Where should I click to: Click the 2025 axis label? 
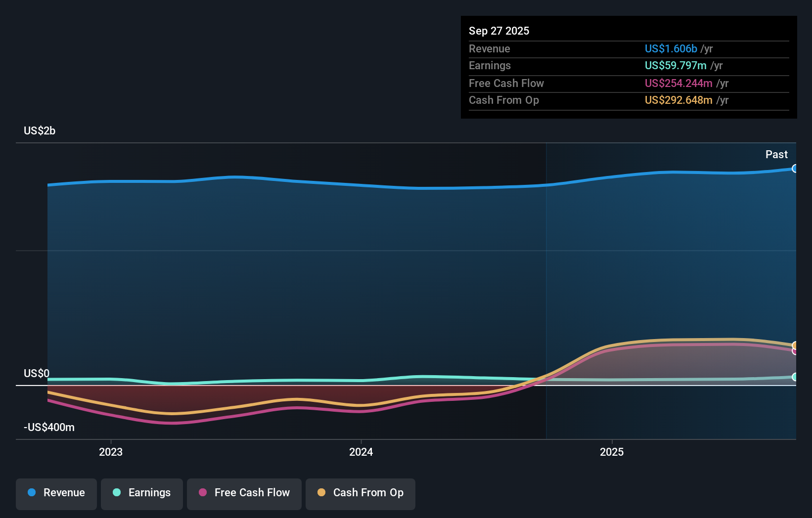point(611,451)
